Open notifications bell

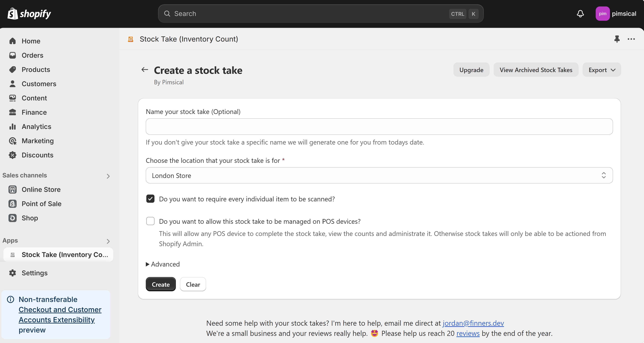coord(580,14)
